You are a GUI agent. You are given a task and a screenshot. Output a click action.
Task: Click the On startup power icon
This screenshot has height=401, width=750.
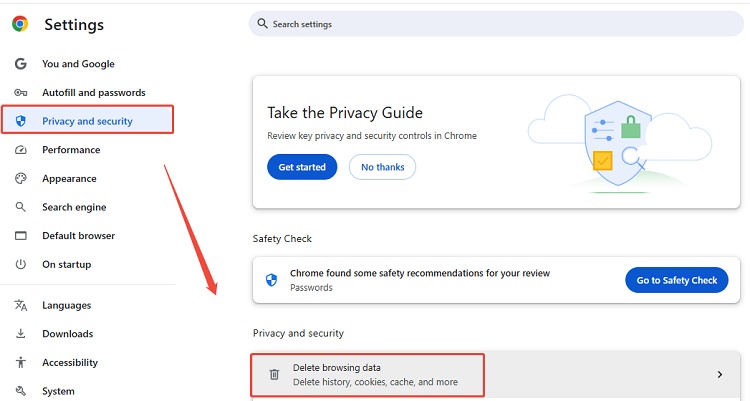click(20, 265)
